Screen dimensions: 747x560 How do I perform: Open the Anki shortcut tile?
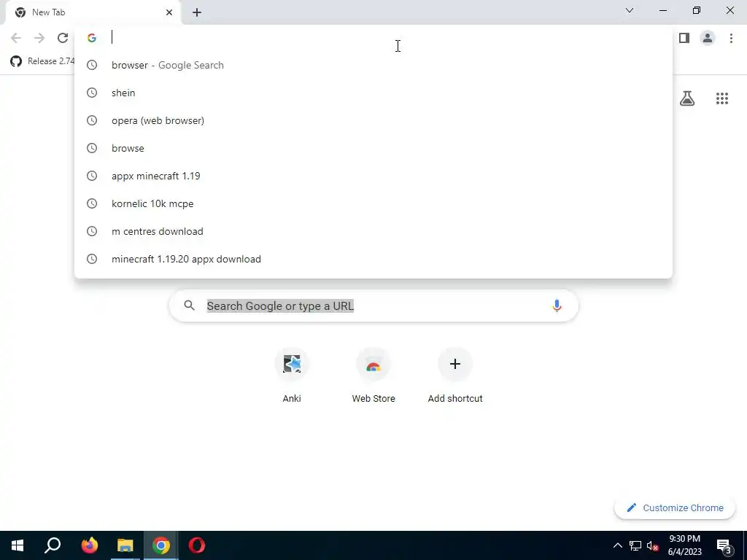[292, 376]
